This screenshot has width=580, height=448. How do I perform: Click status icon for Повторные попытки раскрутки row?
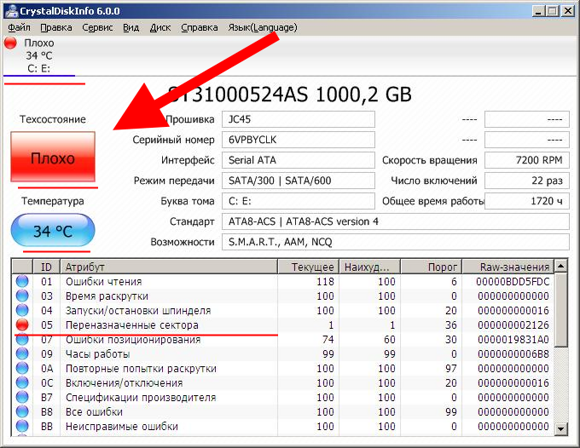[x=22, y=368]
